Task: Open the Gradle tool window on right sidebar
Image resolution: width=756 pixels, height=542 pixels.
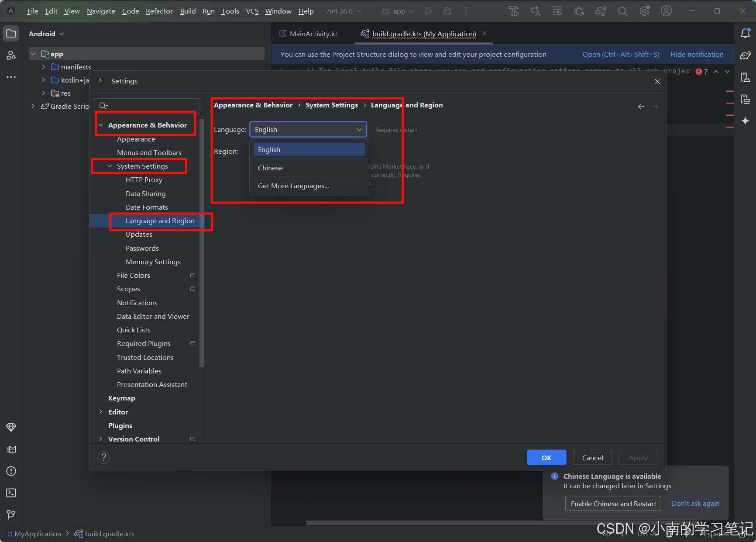Action: pos(745,55)
